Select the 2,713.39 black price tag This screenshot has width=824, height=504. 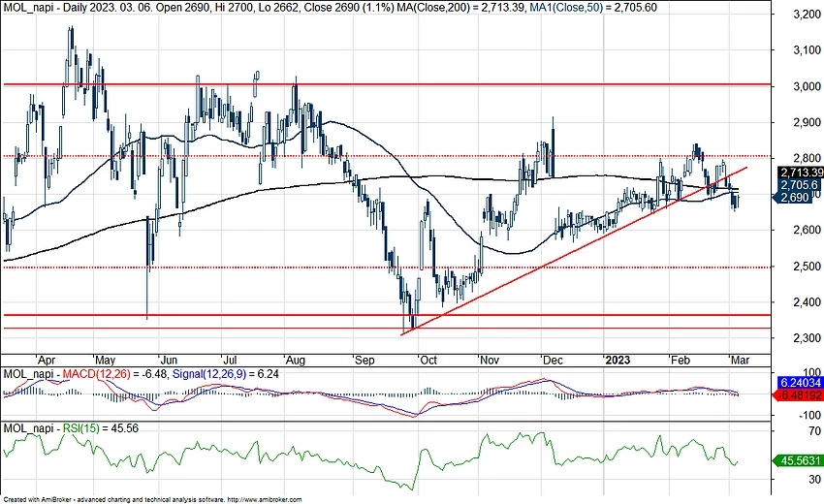pyautogui.click(x=800, y=173)
